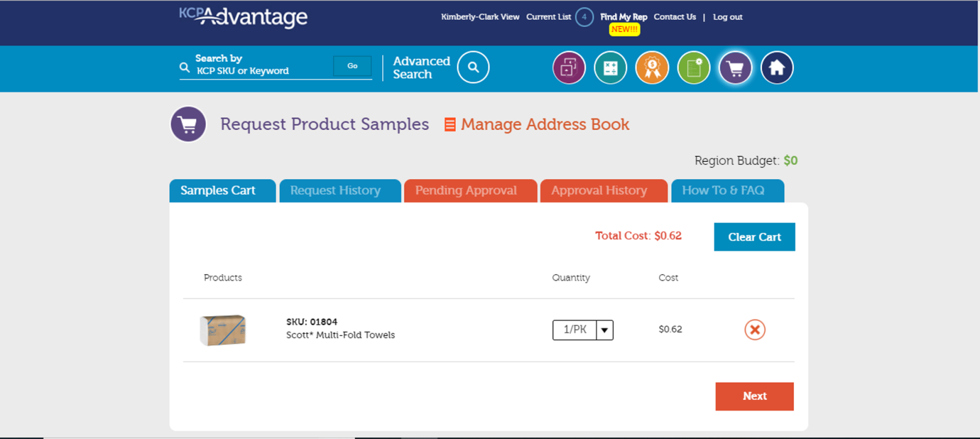980x439 pixels.
Task: Click the Scott Multi-Fold Towels product thumbnail
Action: pyautogui.click(x=223, y=330)
